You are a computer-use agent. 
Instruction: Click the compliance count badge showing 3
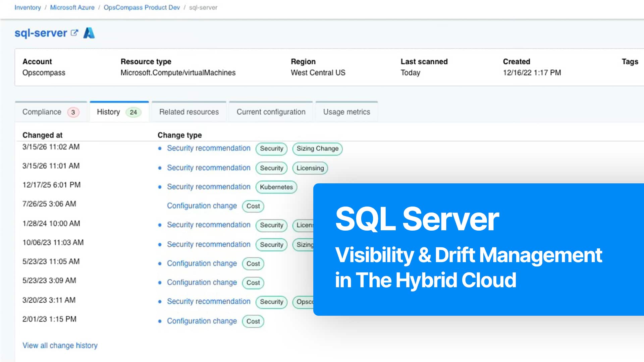73,112
